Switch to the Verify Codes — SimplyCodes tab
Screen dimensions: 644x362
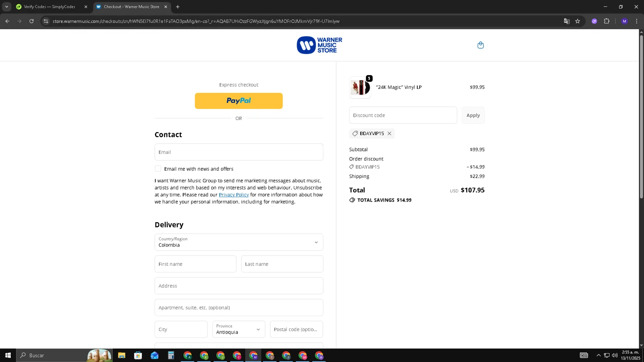[49, 7]
